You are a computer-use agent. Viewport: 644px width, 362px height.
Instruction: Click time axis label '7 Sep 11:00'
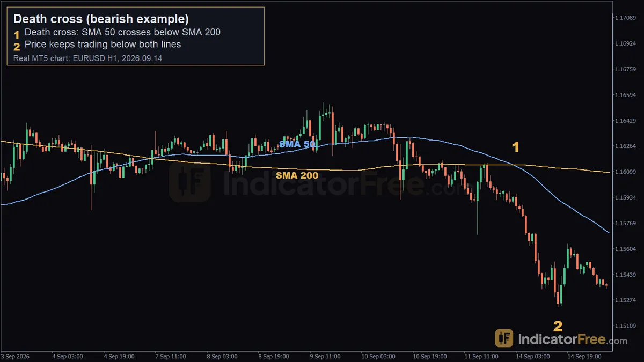click(x=171, y=356)
